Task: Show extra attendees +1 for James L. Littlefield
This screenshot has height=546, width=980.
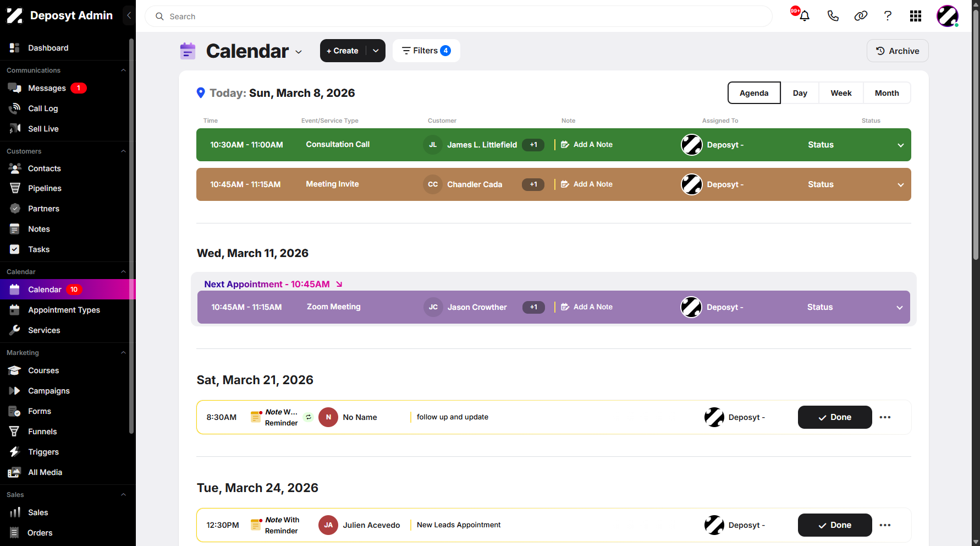Action: click(x=533, y=145)
